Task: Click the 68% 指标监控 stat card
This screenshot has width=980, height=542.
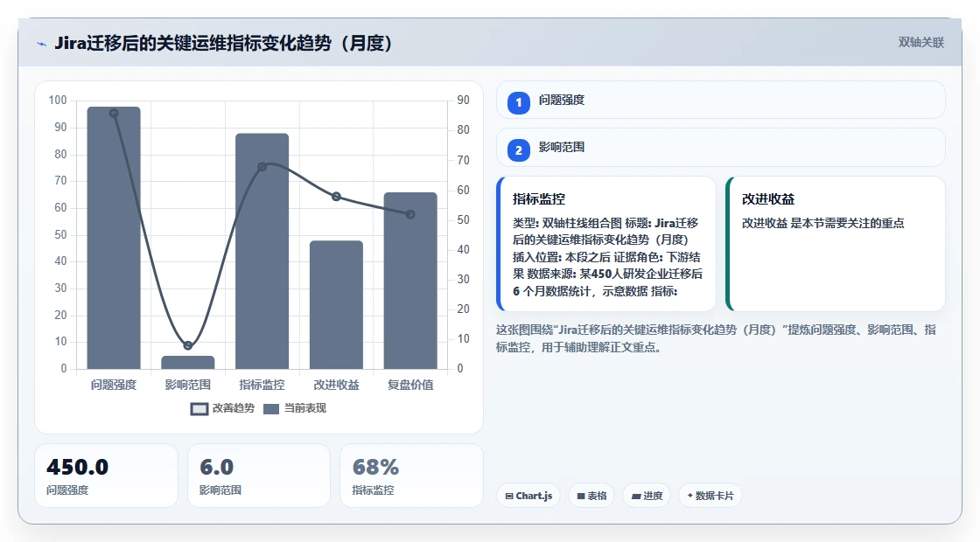Action: pos(411,476)
